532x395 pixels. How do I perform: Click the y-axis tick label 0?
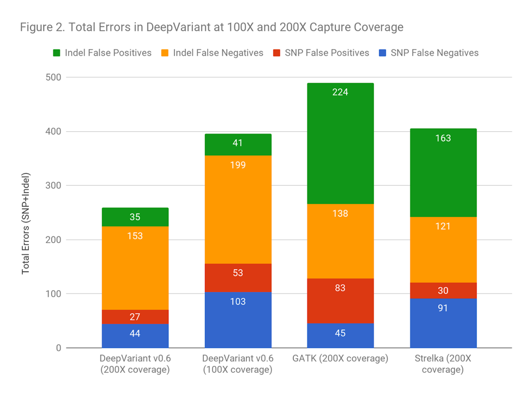coord(59,348)
